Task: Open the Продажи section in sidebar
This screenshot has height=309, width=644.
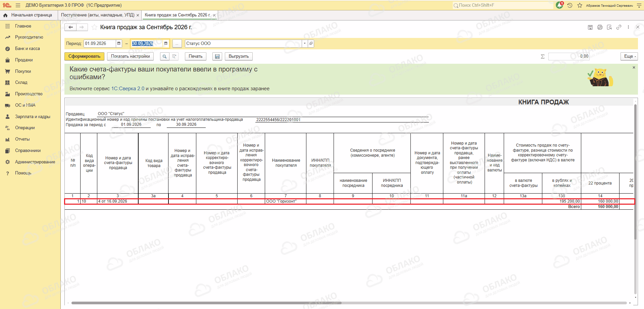Action: tap(24, 60)
